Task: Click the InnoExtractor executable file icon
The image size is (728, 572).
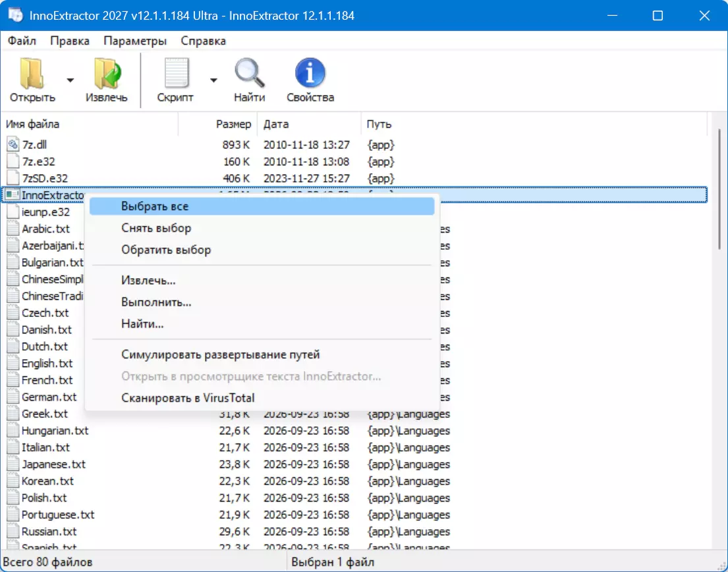Action: coord(13,195)
